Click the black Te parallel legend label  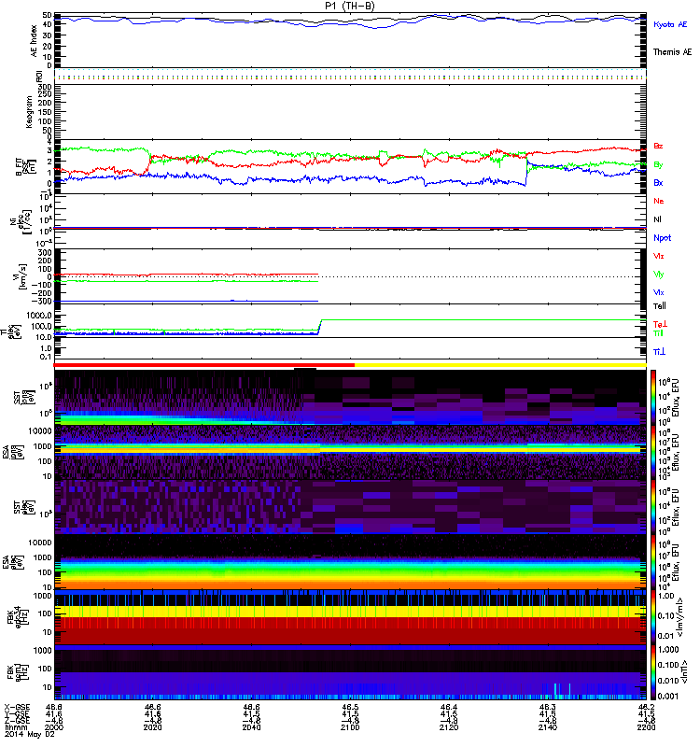(660, 306)
